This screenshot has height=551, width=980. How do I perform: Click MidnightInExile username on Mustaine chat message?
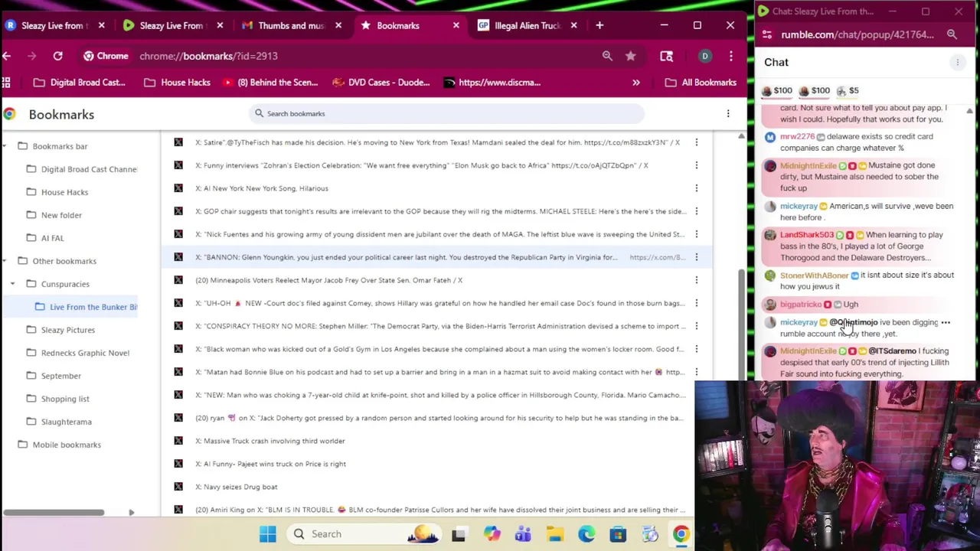[x=808, y=165]
